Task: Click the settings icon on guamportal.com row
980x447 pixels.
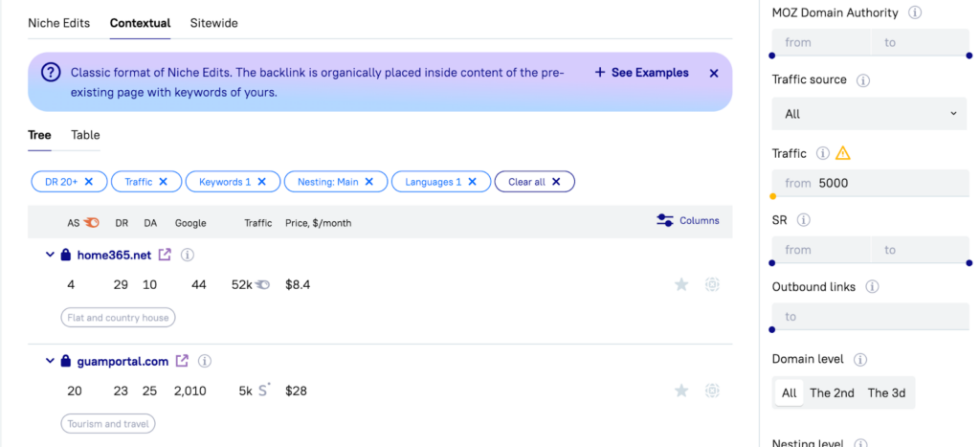Action: (x=712, y=391)
